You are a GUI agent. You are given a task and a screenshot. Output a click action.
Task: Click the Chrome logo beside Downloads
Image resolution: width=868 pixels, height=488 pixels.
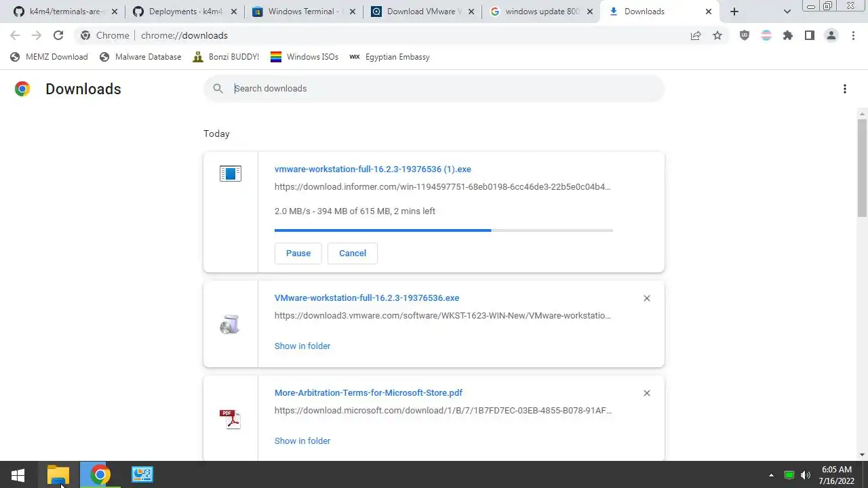click(x=22, y=89)
